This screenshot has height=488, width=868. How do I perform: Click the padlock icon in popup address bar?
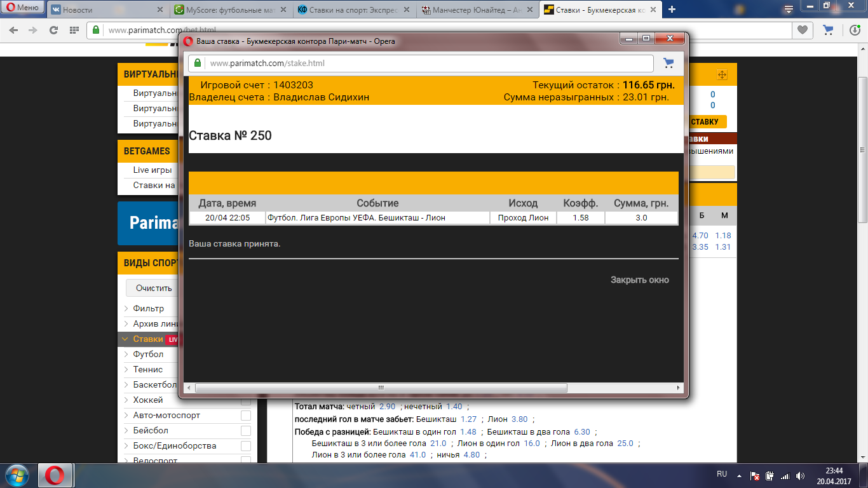click(x=198, y=63)
